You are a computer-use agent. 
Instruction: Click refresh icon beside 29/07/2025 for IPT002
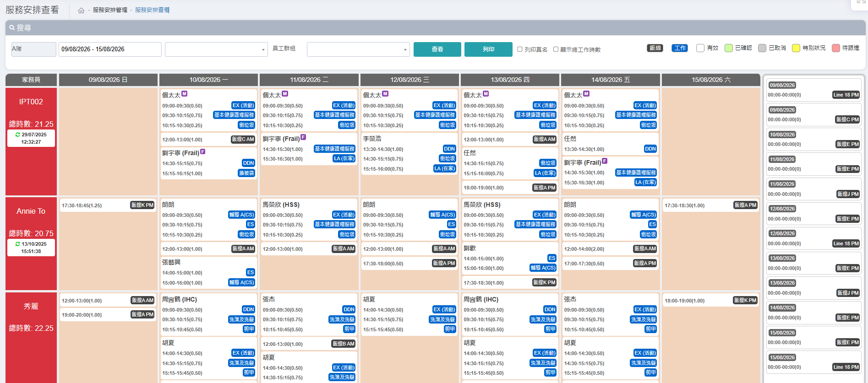[x=18, y=135]
